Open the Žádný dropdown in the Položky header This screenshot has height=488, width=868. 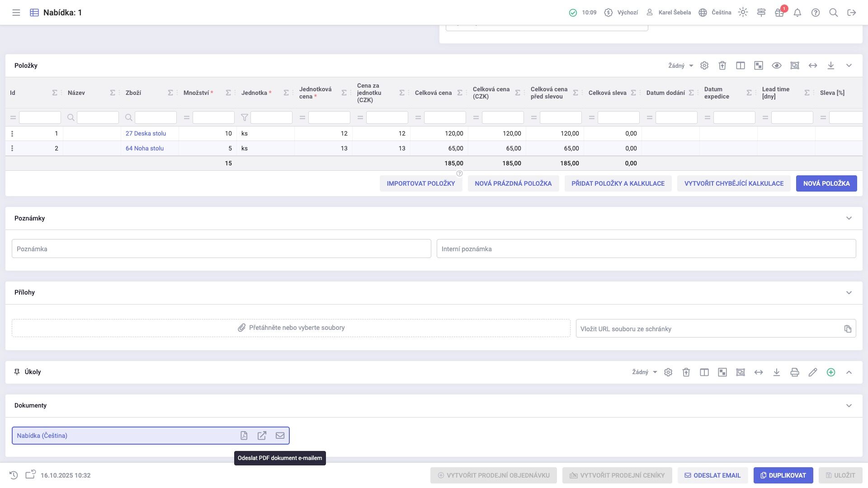[x=680, y=66]
